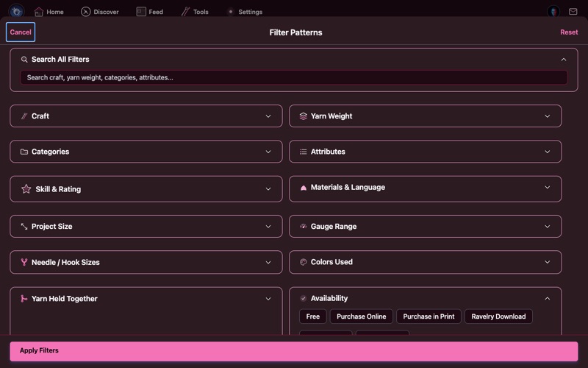
Task: Click the Settings gear icon
Action: click(x=231, y=12)
